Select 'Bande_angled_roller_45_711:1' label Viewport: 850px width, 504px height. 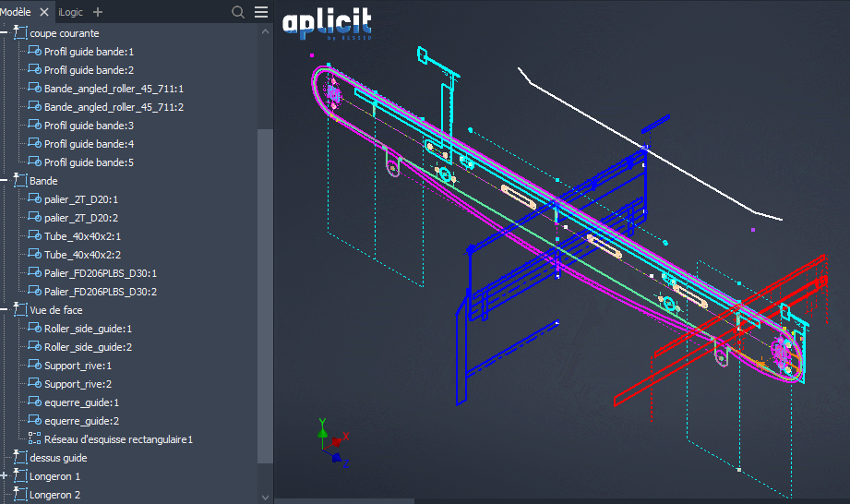point(114,89)
